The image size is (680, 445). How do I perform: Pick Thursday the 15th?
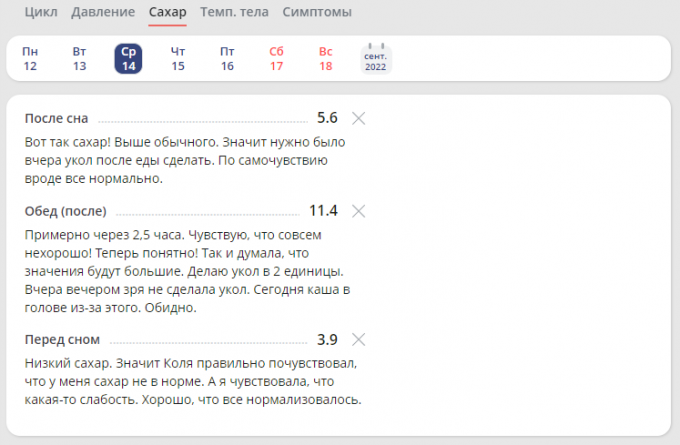(x=178, y=59)
